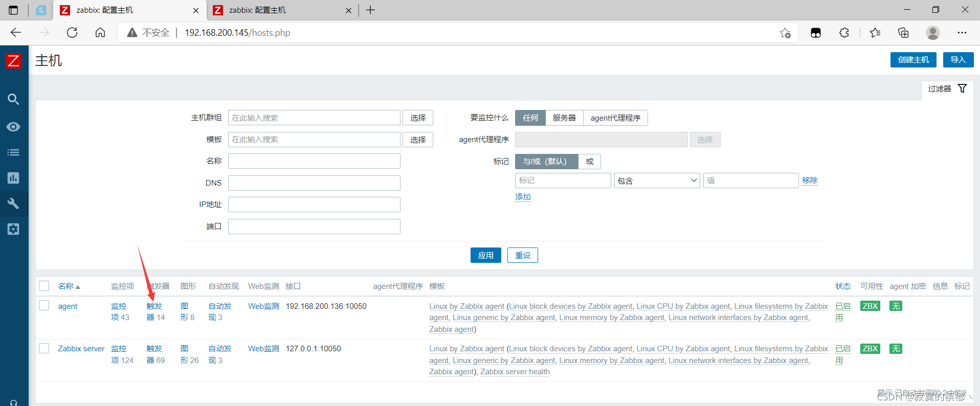The image size is (980, 406).
Task: Click the not-secure warning icon
Action: coord(132,33)
